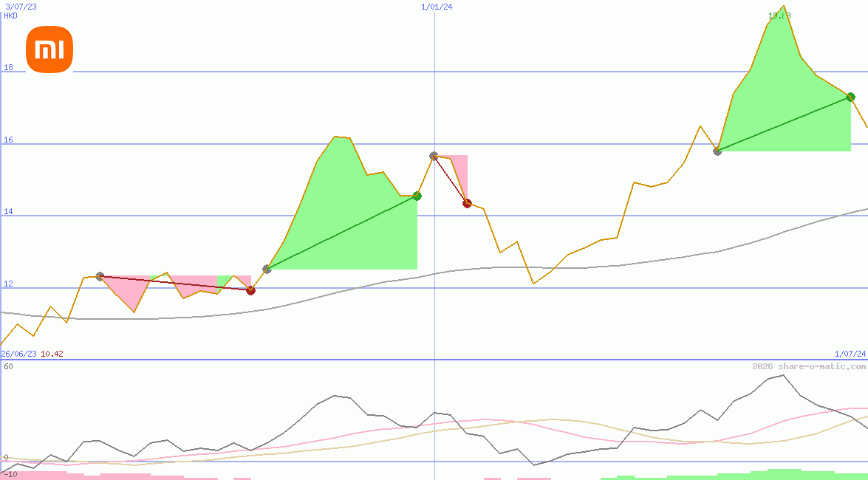Click the orange Xiaomi MI logo
Viewport: 868px width, 480px height.
click(x=49, y=49)
